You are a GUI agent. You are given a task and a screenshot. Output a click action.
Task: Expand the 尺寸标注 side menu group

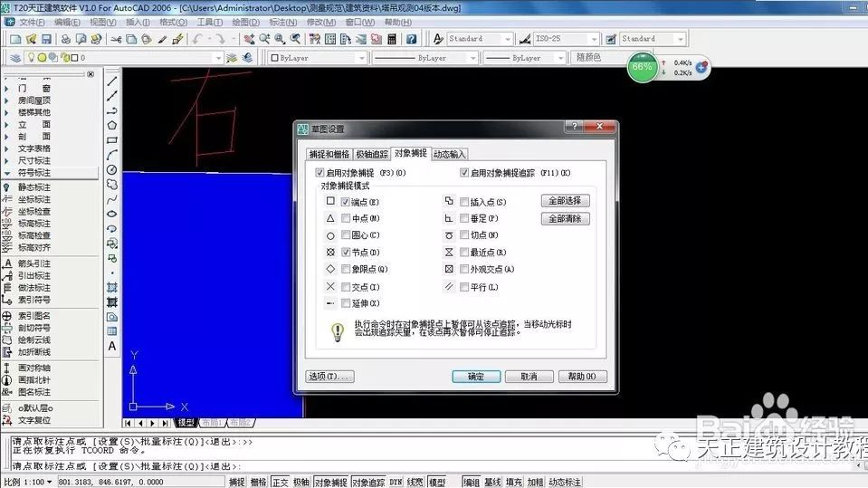[33, 160]
